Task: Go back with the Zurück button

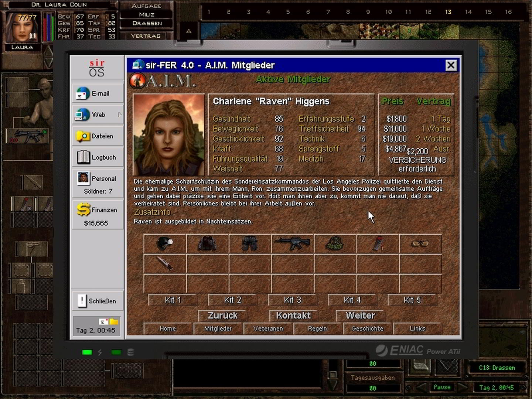Action: tap(222, 316)
